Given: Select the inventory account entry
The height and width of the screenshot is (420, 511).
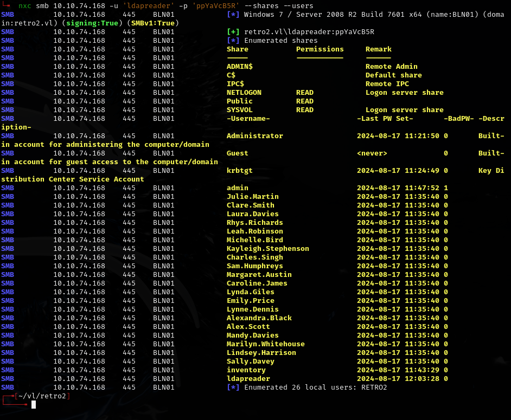Looking at the screenshot, I should click(x=247, y=370).
